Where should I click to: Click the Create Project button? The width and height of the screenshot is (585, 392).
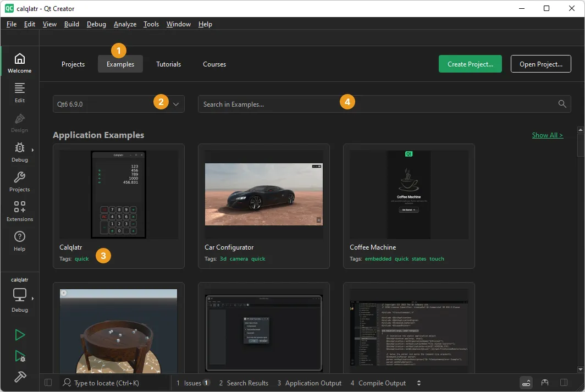click(470, 64)
